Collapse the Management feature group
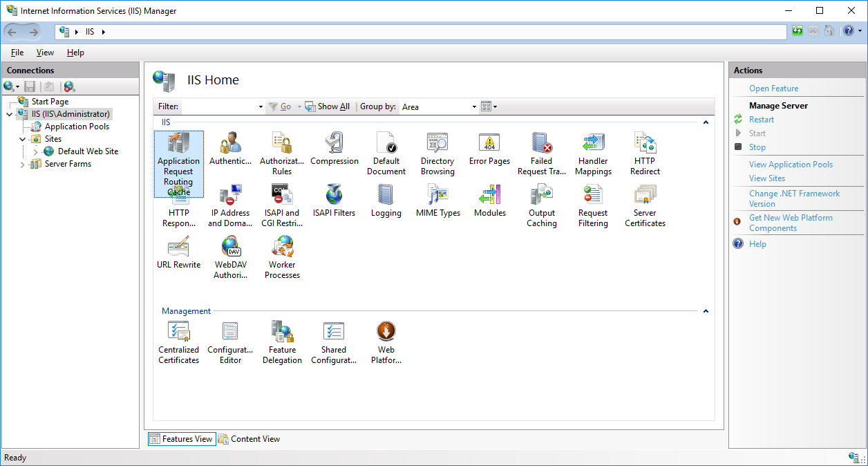This screenshot has width=868, height=466. (x=706, y=311)
